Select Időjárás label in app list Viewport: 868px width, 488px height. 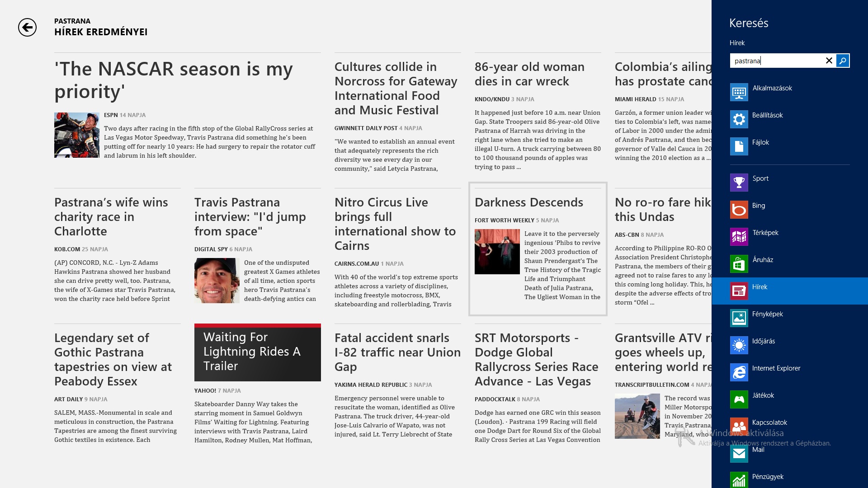[x=764, y=341]
